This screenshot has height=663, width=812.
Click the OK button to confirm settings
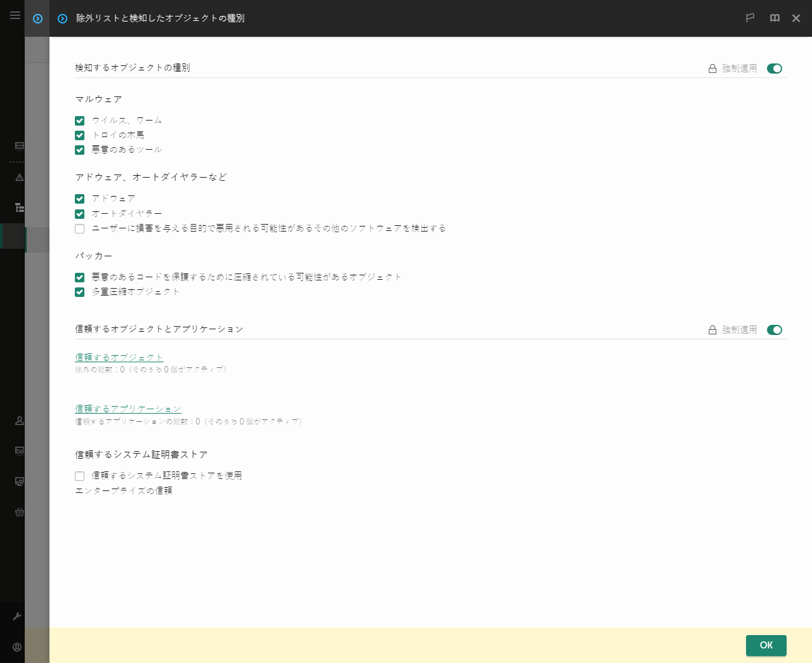click(766, 645)
